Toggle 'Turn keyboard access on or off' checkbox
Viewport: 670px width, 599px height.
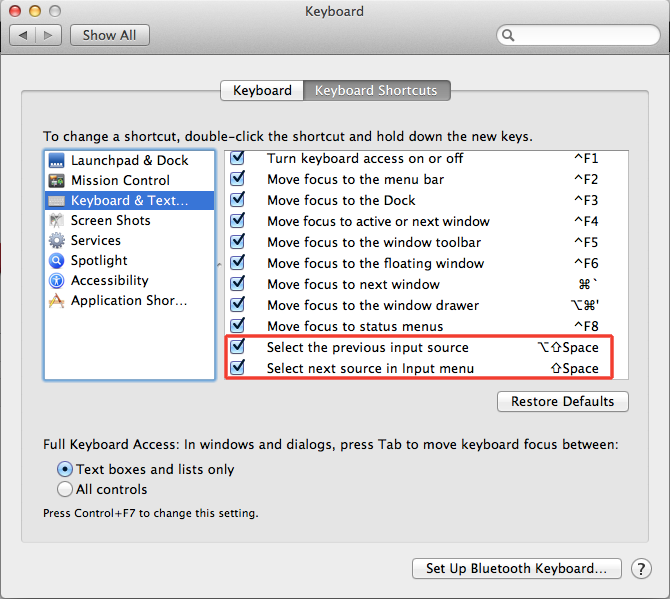pos(237,158)
